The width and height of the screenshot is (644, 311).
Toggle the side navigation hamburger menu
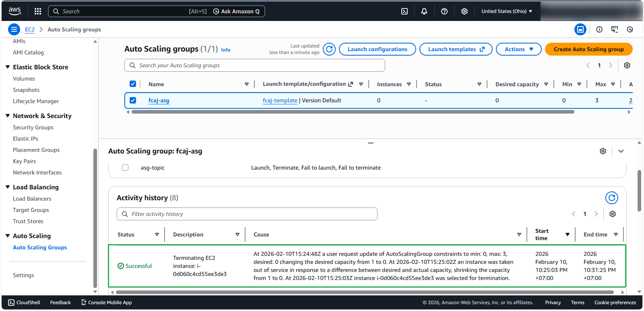point(14,29)
